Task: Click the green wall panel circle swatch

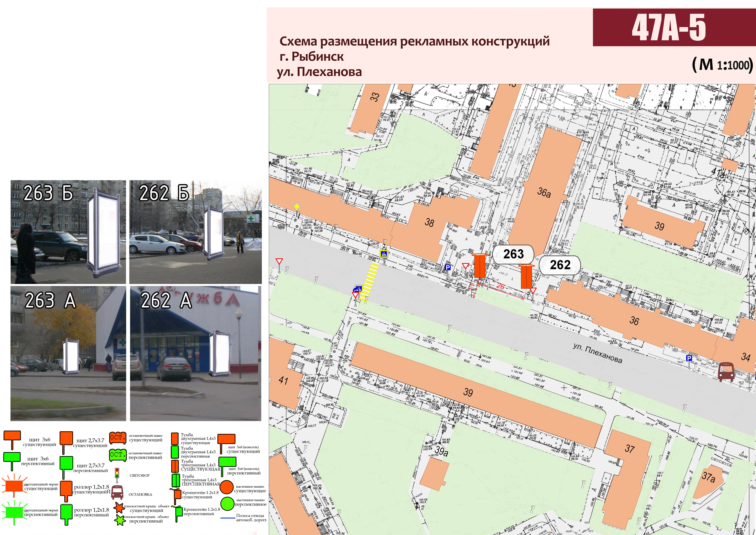Action: 227,504
